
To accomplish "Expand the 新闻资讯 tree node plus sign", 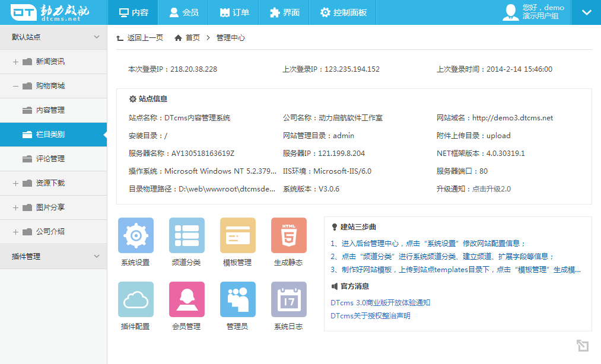I will (x=15, y=62).
